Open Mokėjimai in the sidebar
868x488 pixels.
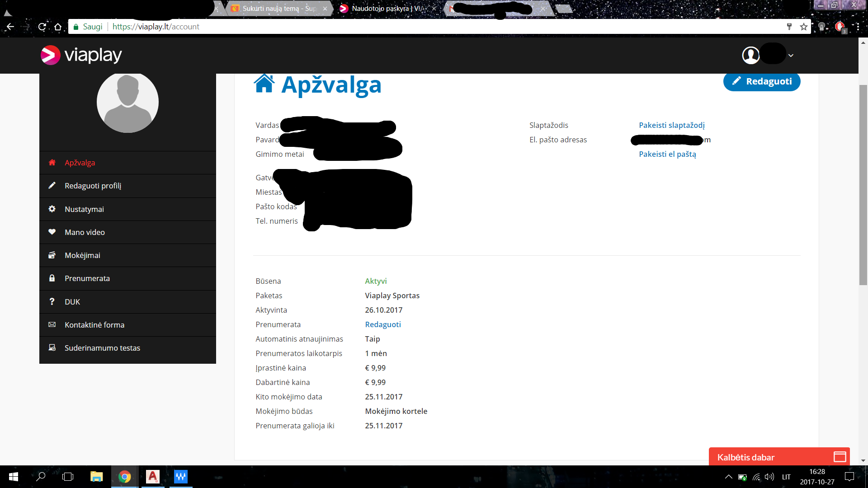127,255
